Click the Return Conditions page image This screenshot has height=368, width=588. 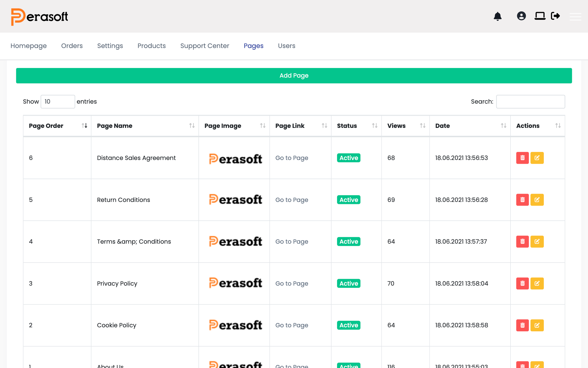(236, 199)
